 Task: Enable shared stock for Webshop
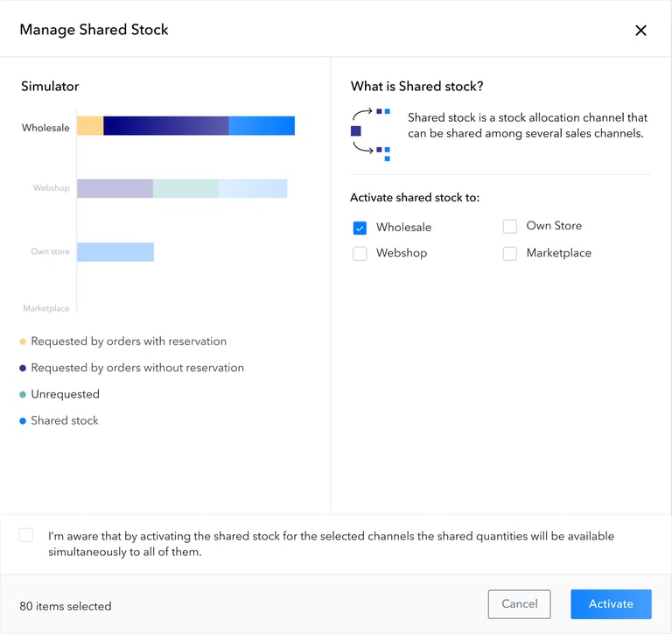coord(360,253)
